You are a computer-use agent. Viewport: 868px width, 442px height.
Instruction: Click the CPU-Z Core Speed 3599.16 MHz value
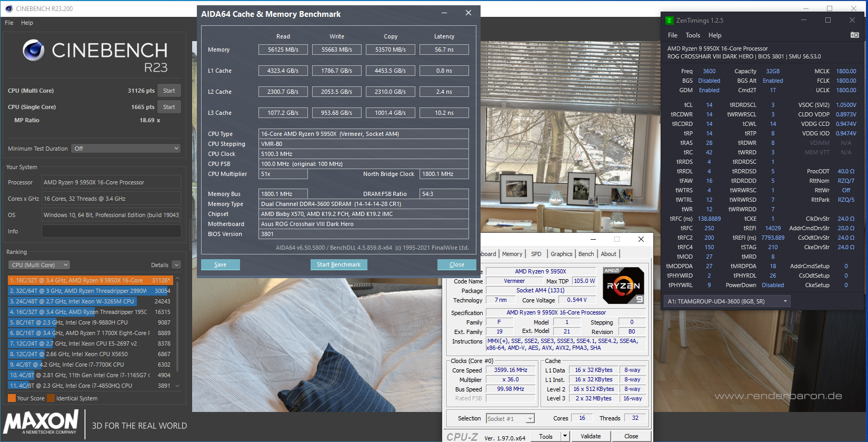[x=511, y=370]
